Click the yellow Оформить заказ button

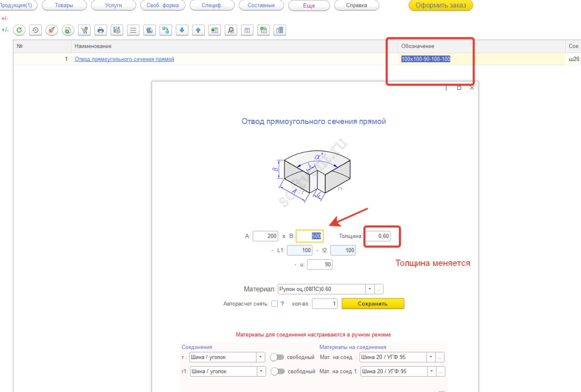coord(441,5)
